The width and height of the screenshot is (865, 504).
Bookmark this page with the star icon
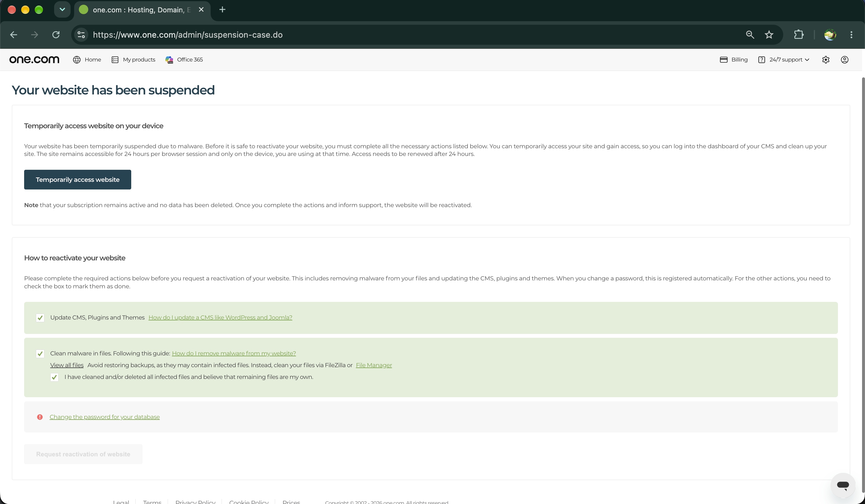(x=769, y=35)
